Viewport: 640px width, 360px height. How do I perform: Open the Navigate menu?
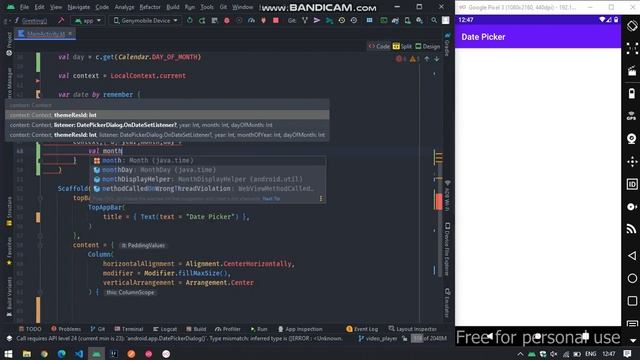click(79, 7)
